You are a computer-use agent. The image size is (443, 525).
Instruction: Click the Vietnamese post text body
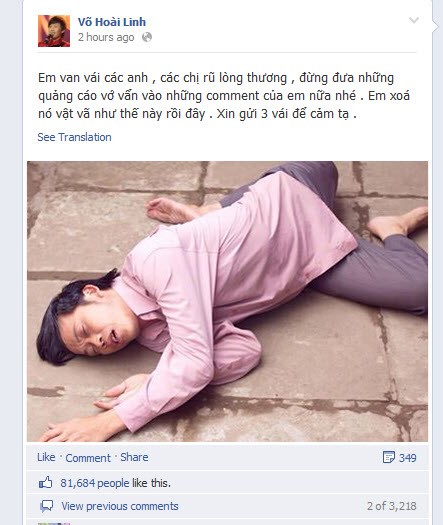click(224, 96)
